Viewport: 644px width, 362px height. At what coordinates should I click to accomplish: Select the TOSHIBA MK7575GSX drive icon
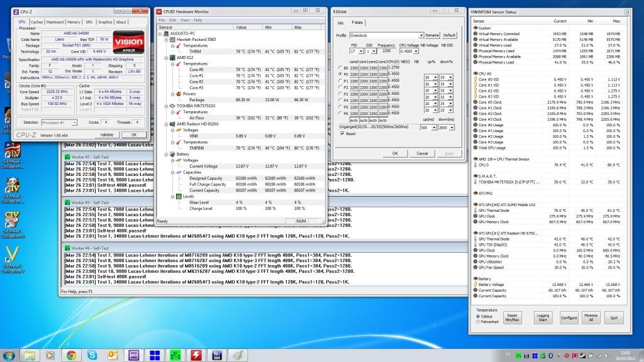pos(172,106)
